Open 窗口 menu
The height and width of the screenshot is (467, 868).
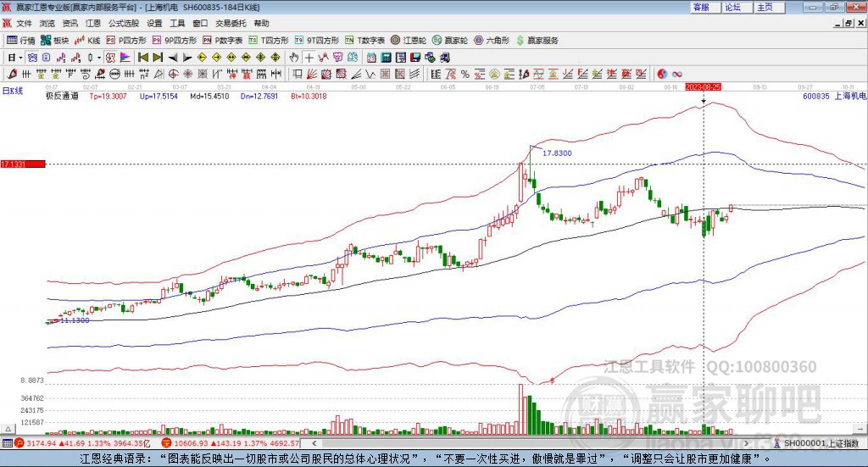(200, 23)
